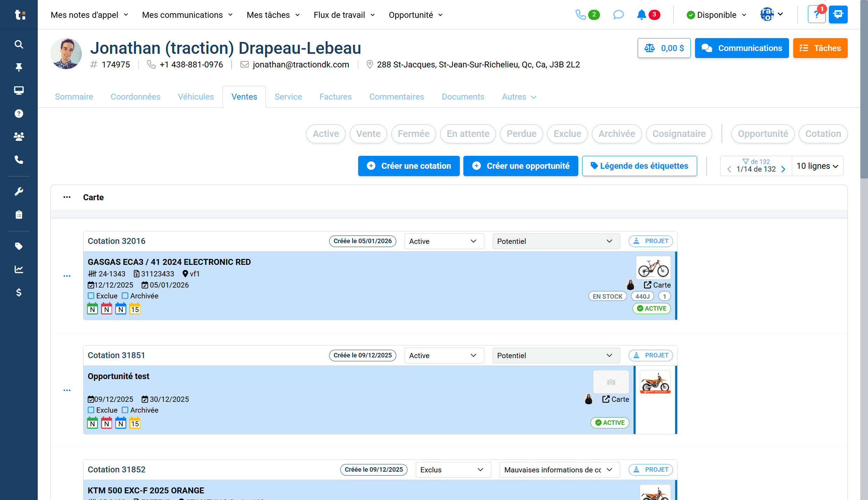Check Archivée box on Opportunité test card
This screenshot has height=500, width=868.
(125, 410)
